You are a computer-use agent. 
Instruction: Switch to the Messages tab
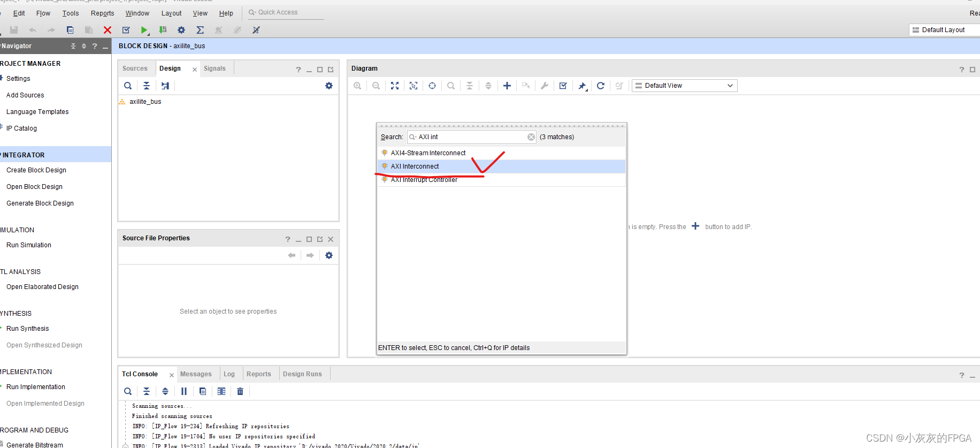(196, 374)
